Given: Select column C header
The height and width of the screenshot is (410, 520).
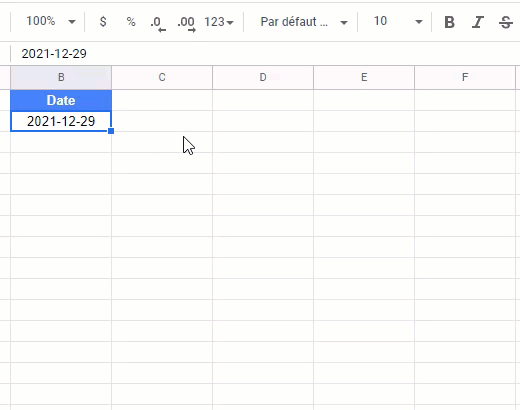Looking at the screenshot, I should [162, 77].
